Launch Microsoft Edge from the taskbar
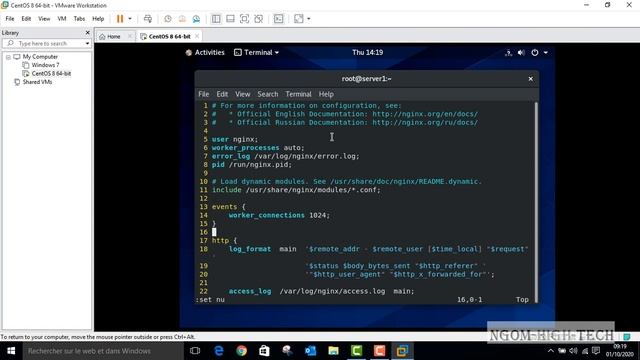This screenshot has height=360, width=640. pos(219,351)
